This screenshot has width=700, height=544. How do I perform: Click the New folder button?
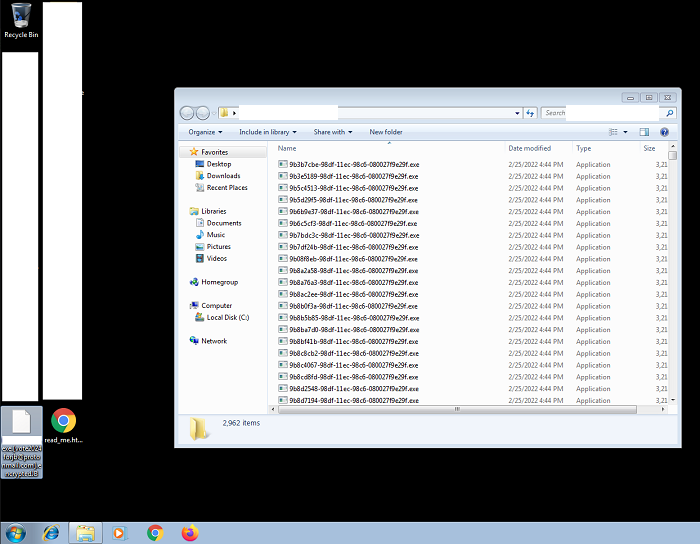[x=386, y=132]
